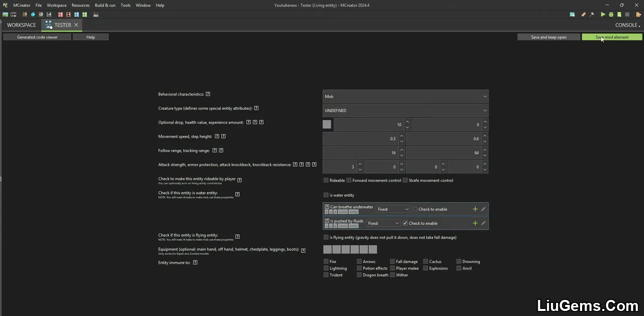Click the boots equipment slot
Image resolution: width=644 pixels, height=316 pixels.
click(x=373, y=250)
